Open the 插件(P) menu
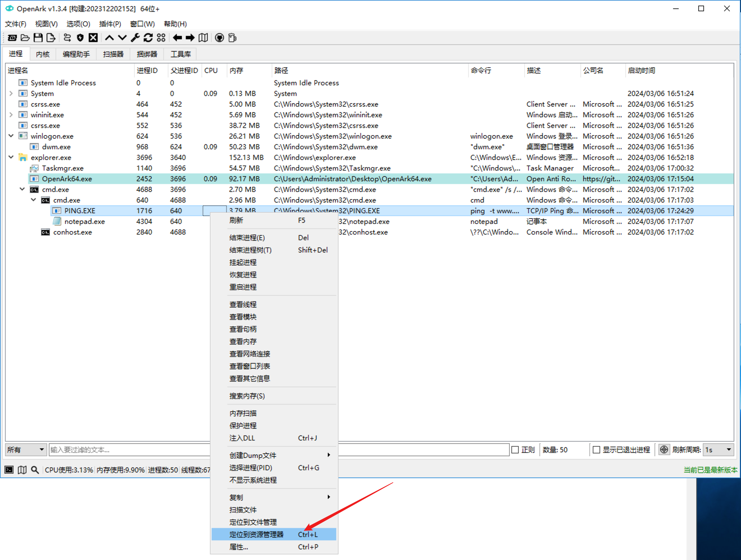 pos(110,24)
